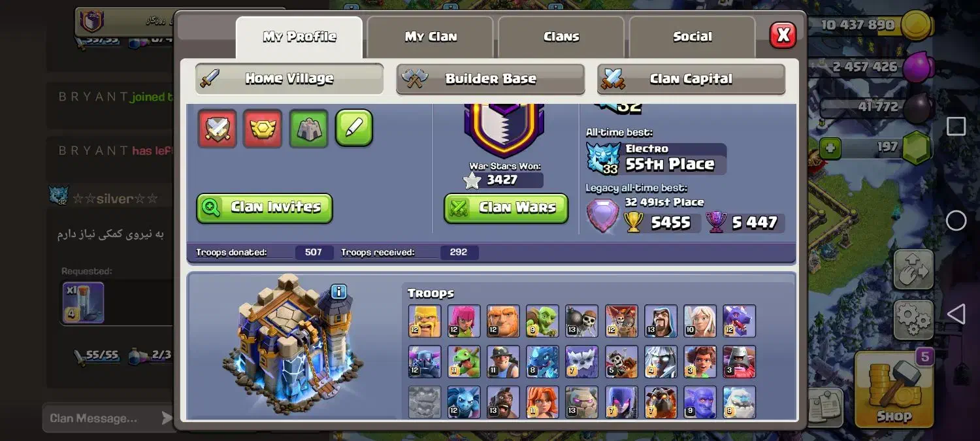Viewport: 980px width, 441px height.
Task: Open the Shop button
Action: [894, 389]
